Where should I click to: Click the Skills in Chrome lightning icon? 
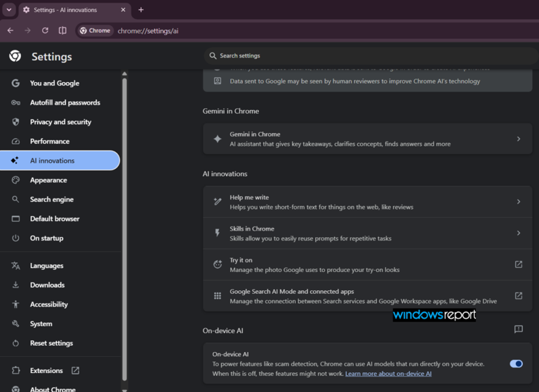(218, 233)
